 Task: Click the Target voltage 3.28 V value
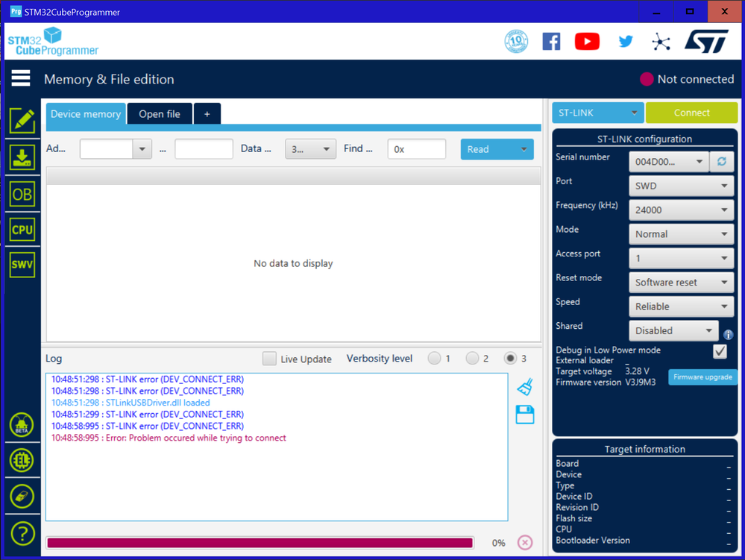(x=637, y=371)
